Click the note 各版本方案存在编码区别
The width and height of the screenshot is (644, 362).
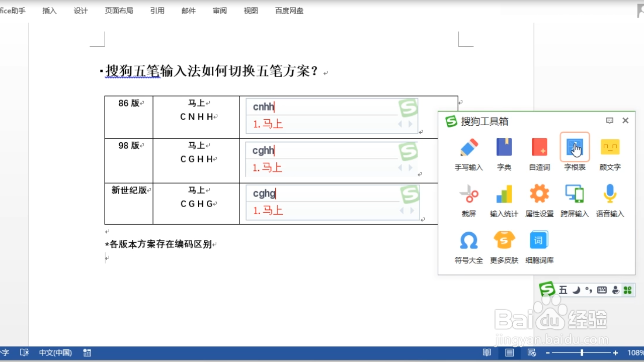(158, 244)
